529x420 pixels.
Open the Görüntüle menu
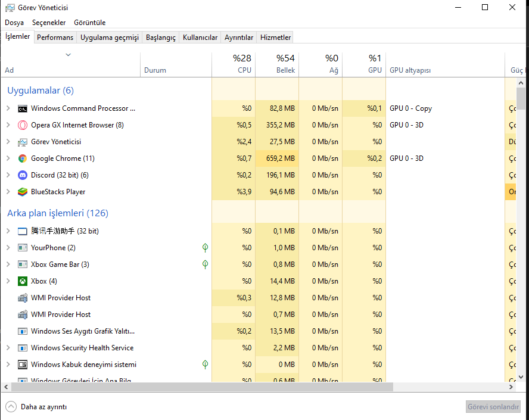tap(90, 23)
